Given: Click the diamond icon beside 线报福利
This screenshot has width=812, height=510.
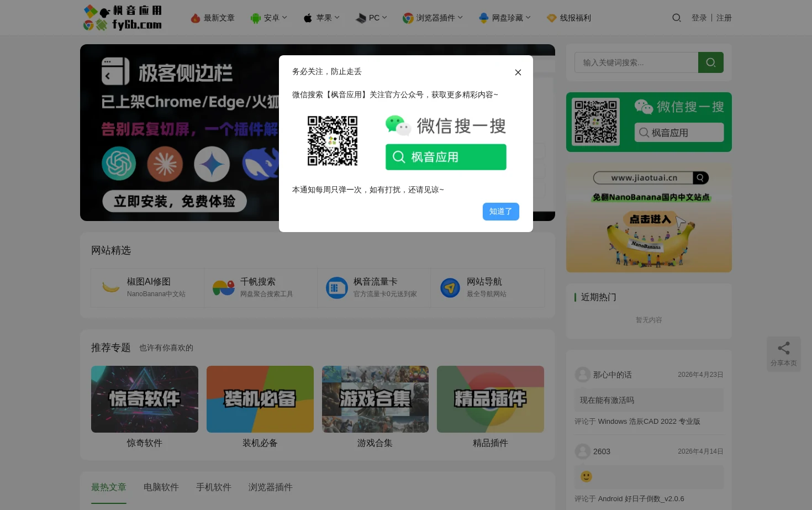Looking at the screenshot, I should pos(551,18).
